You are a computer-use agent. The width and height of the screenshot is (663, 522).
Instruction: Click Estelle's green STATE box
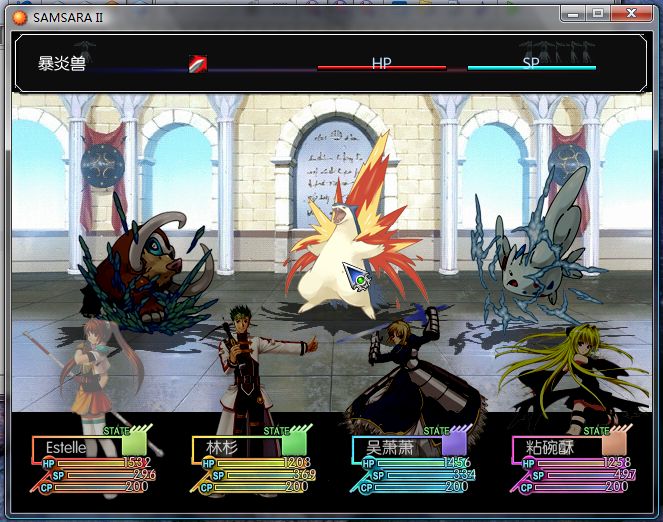point(134,444)
